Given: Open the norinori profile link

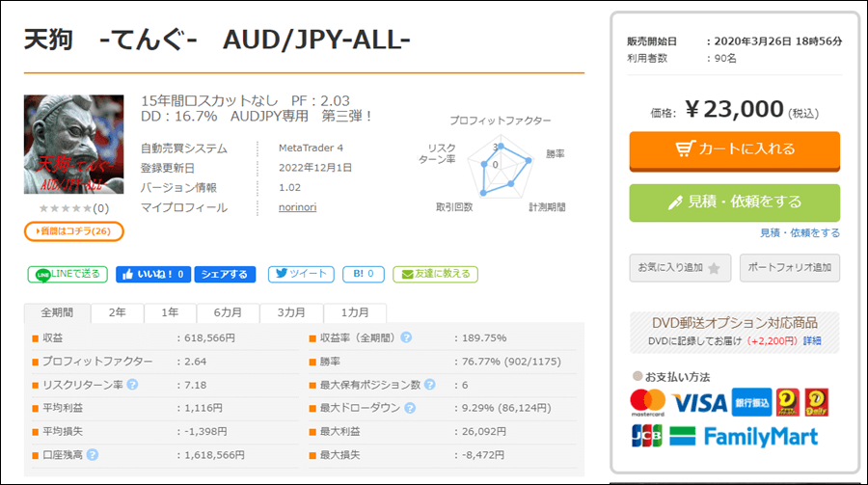Looking at the screenshot, I should pos(297,207).
